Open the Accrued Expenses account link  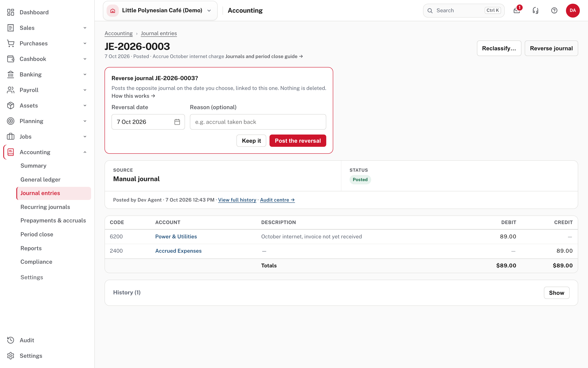[x=178, y=251]
